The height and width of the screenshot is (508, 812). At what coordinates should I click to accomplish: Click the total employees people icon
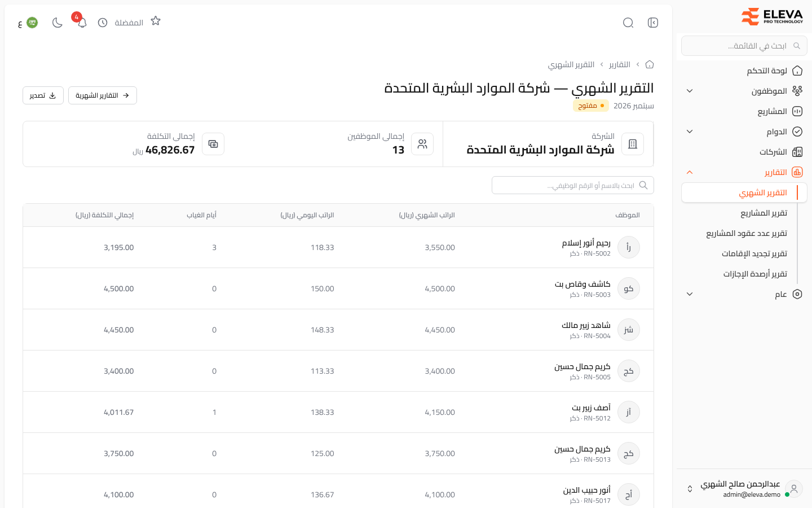click(422, 144)
